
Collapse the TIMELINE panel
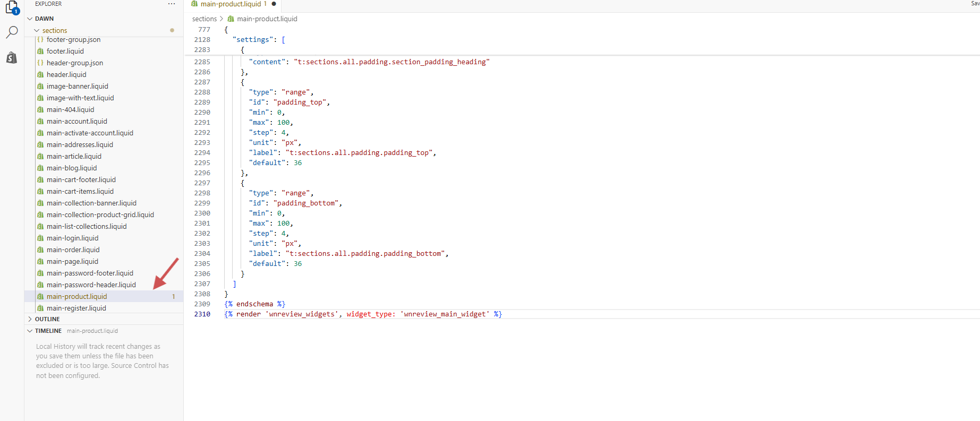coord(30,331)
